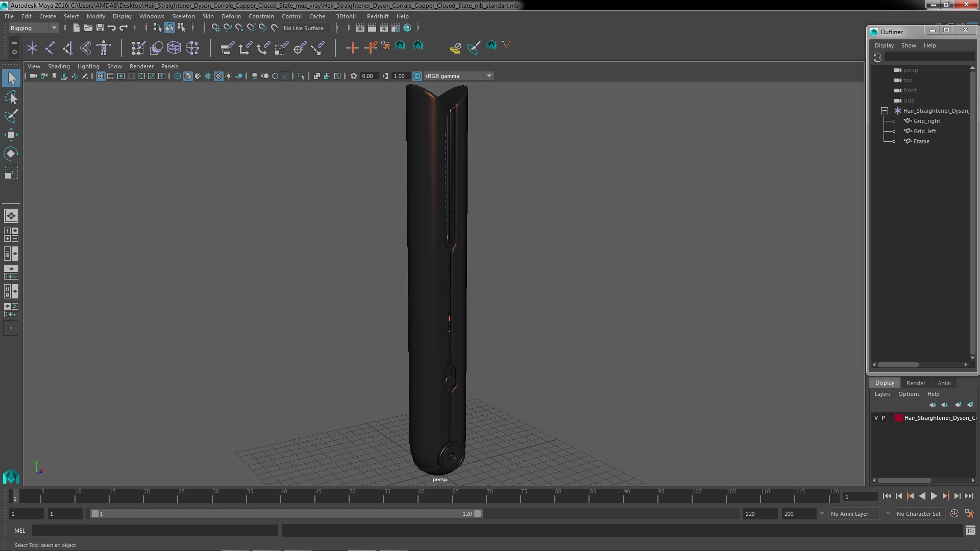Click the No Live Surface field
980x551 pixels.
coord(306,28)
